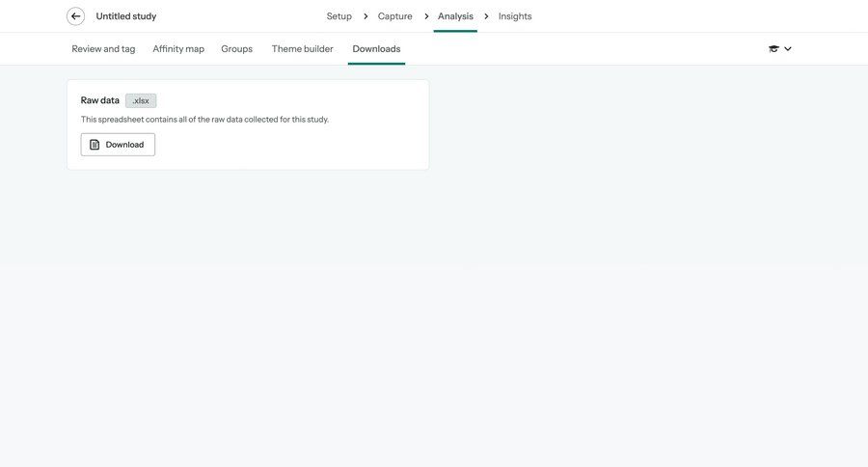
Task: Click the chevron between Analysis and Insights
Action: [486, 16]
